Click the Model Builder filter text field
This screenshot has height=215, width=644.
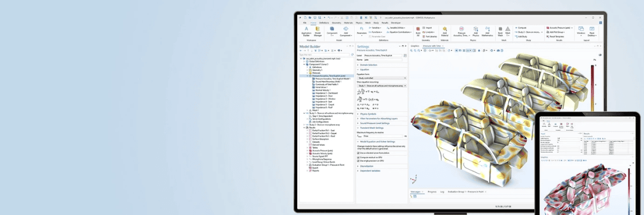324,55
